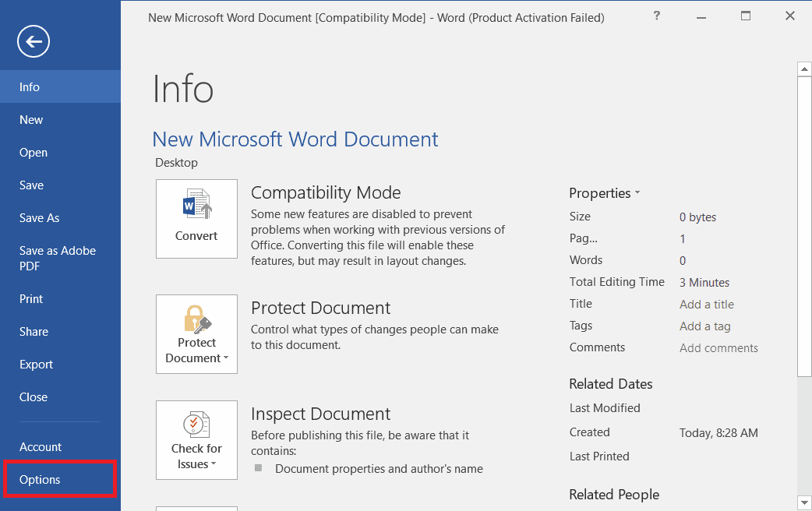
Task: Select the Info tab
Action: 60,86
